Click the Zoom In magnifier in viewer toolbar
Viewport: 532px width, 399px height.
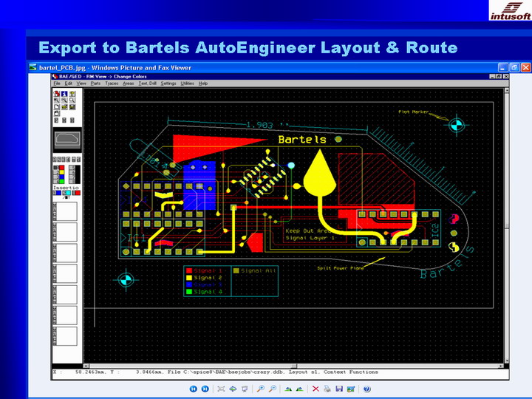[261, 389]
